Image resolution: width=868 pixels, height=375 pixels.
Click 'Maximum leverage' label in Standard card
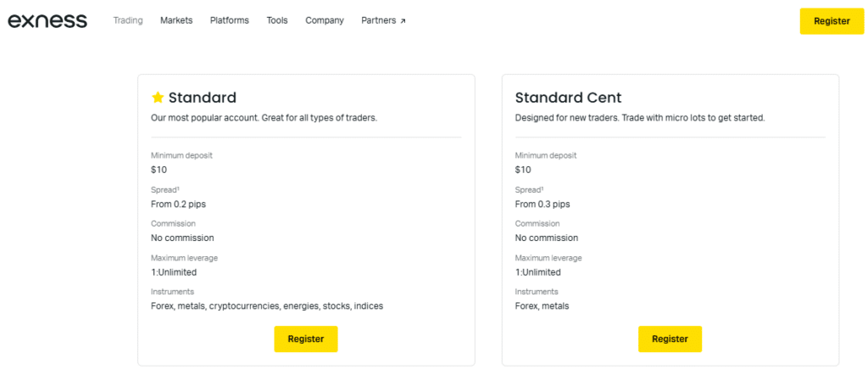(184, 258)
